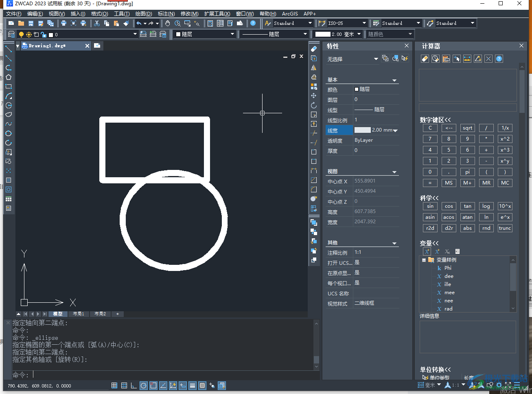Toggle object snap in status bar

tap(153, 385)
